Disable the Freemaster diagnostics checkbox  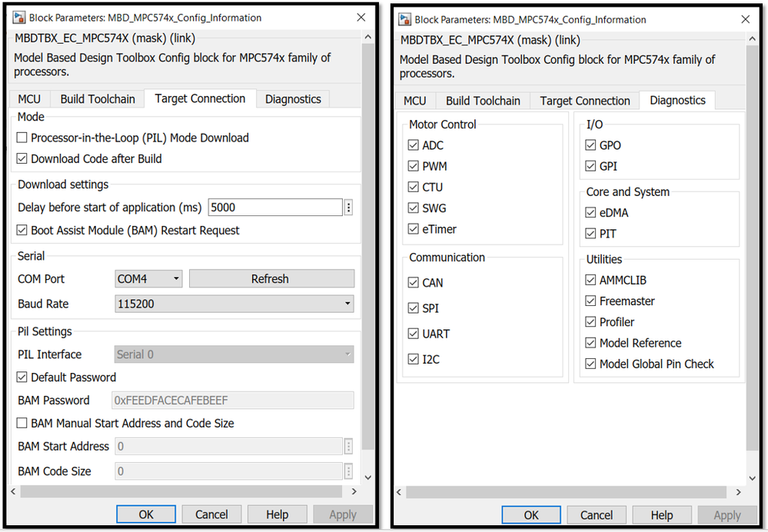[590, 301]
